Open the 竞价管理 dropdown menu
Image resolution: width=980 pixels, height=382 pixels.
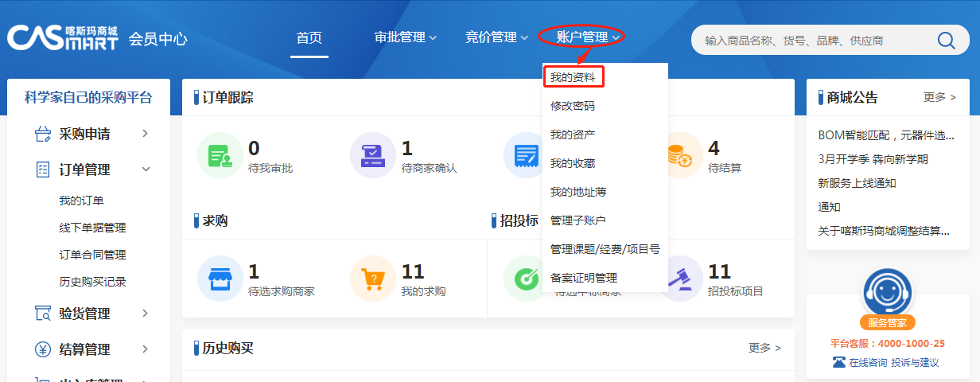pyautogui.click(x=496, y=37)
